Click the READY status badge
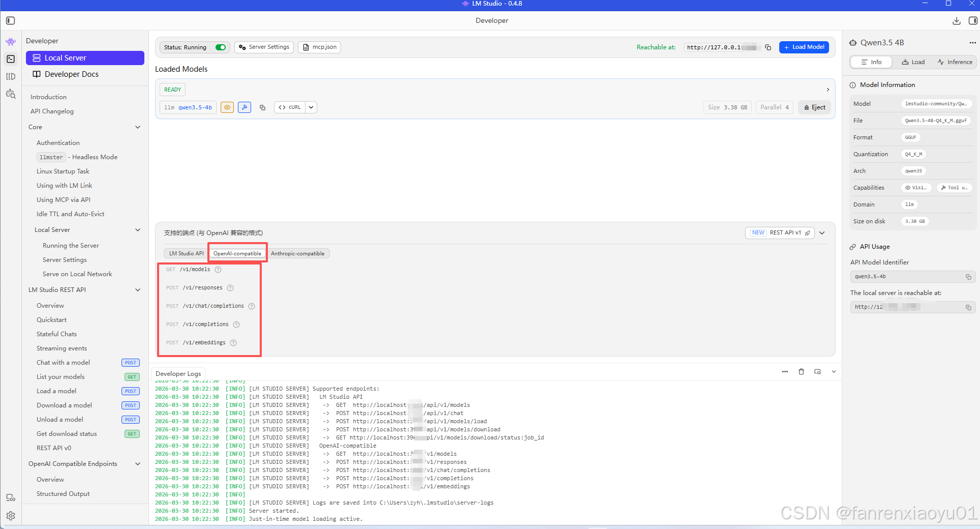 [172, 90]
